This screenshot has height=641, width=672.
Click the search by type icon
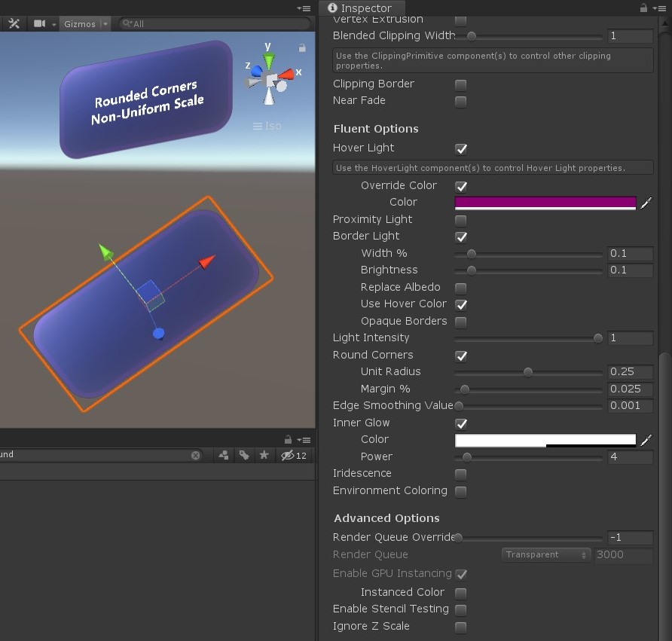pyautogui.click(x=224, y=455)
